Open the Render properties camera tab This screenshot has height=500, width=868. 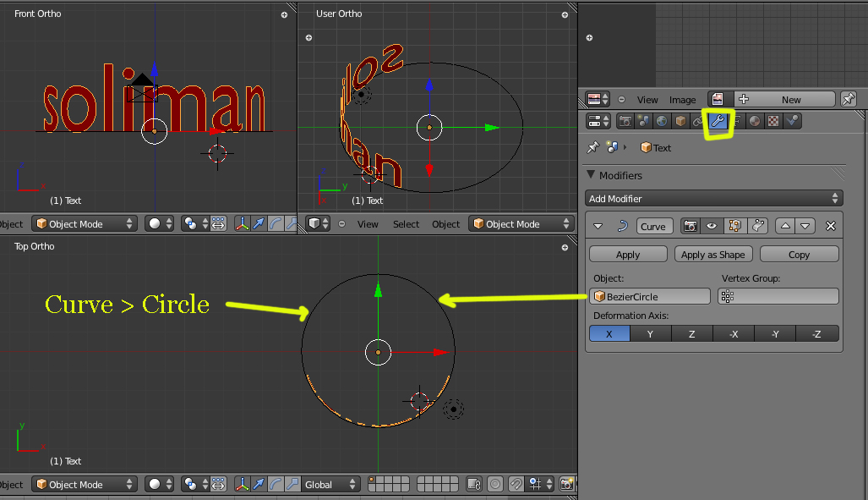click(625, 121)
